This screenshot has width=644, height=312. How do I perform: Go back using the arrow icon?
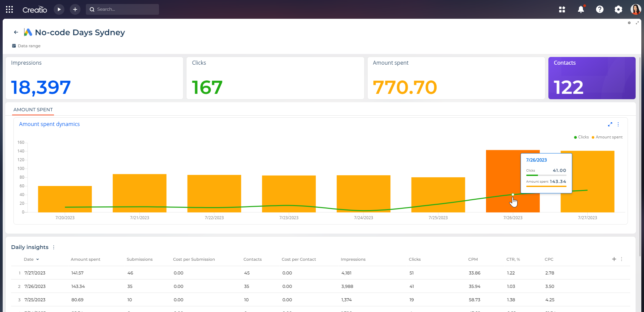pos(16,32)
